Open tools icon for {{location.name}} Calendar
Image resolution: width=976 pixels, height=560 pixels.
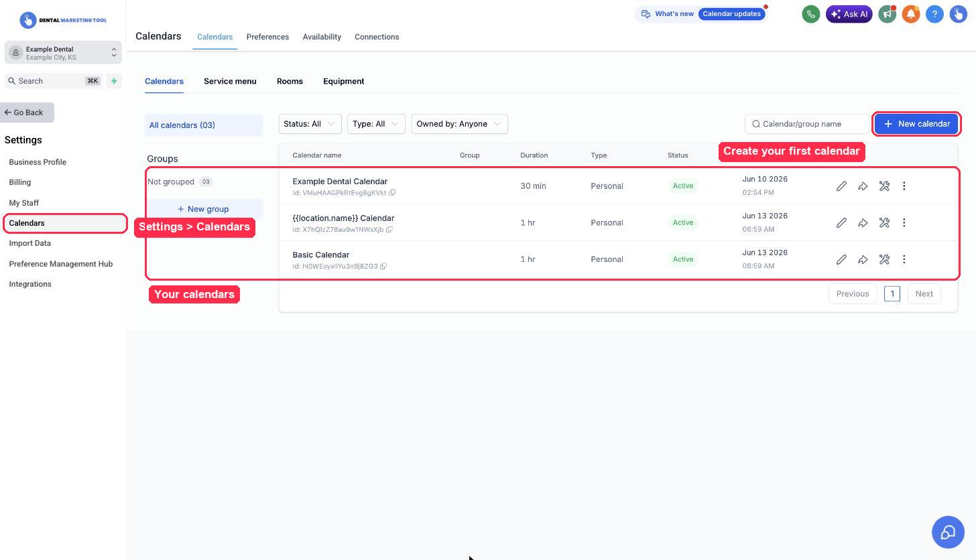pyautogui.click(x=884, y=222)
